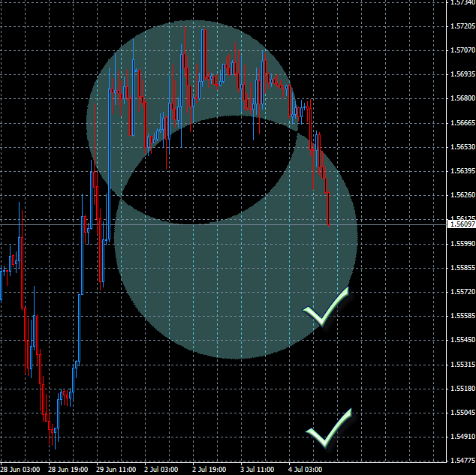Click the 1.55180 price axis value

pos(462,388)
